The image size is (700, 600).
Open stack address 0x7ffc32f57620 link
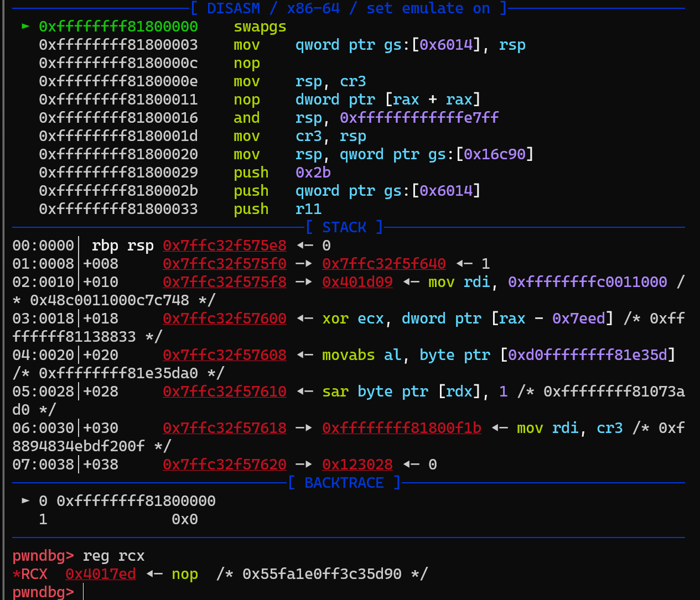[x=225, y=465]
